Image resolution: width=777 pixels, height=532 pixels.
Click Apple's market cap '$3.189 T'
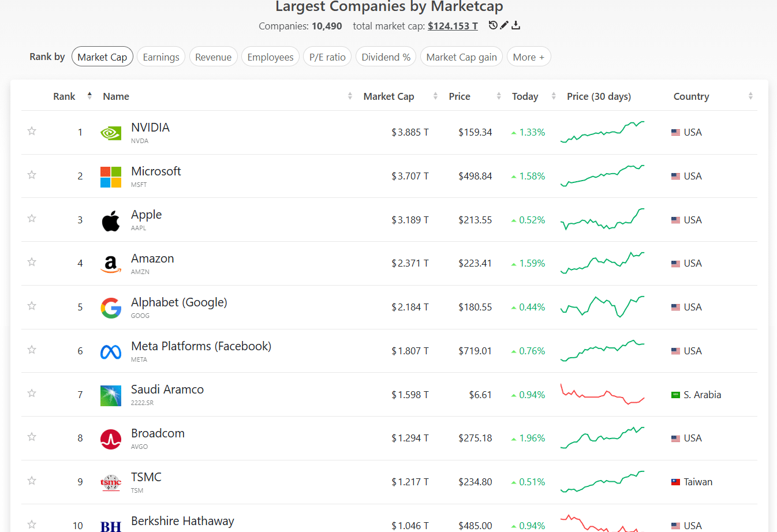(410, 220)
